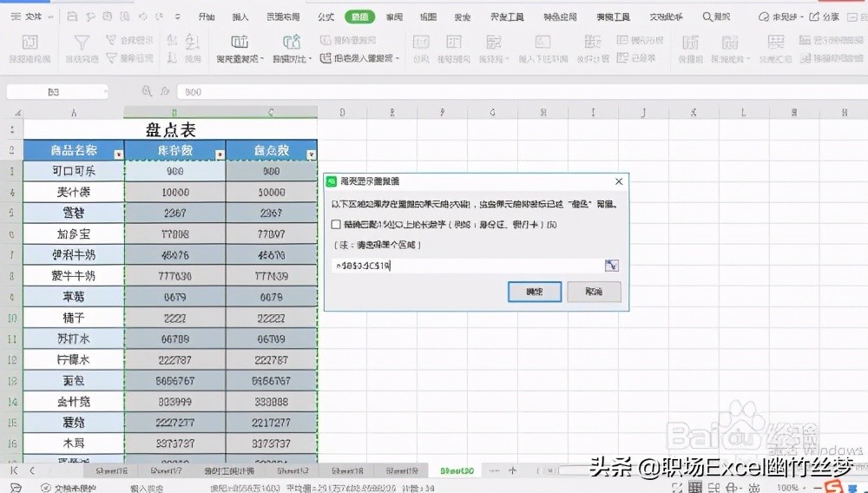Click the formula bar showing 900
Image resolution: width=868 pixels, height=493 pixels.
click(520, 92)
